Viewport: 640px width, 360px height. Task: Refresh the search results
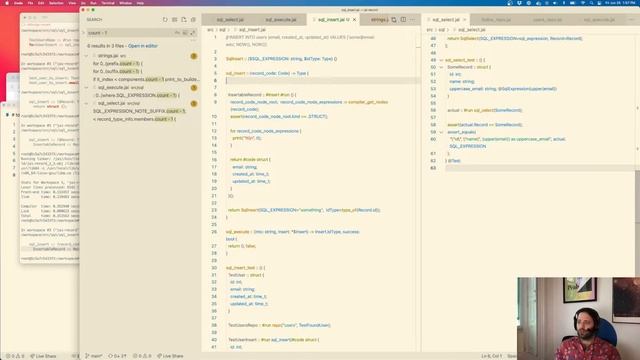165,20
